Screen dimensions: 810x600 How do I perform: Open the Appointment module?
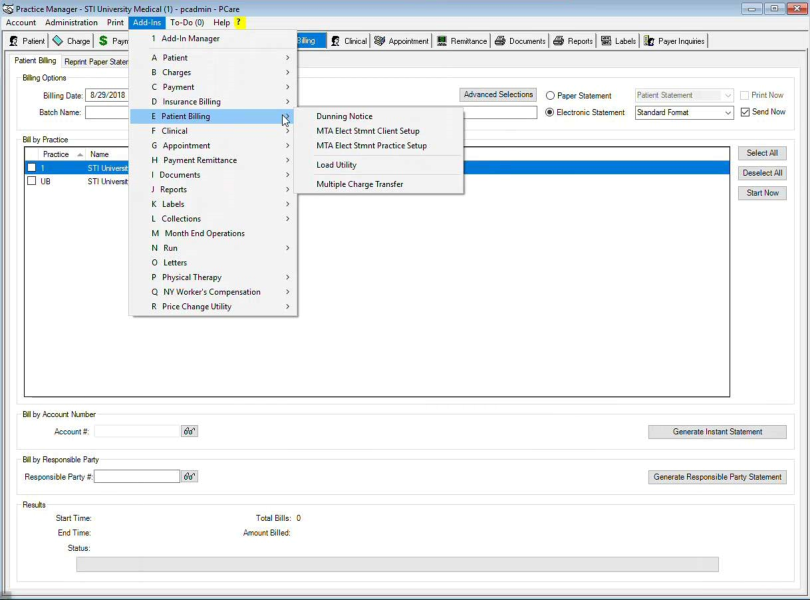coord(401,41)
